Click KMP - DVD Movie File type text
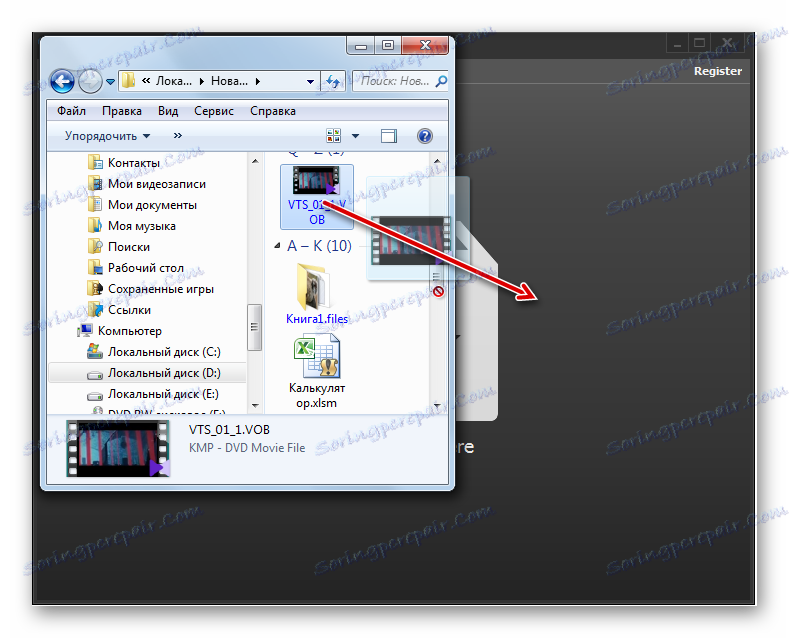The image size is (789, 638). 247,448
